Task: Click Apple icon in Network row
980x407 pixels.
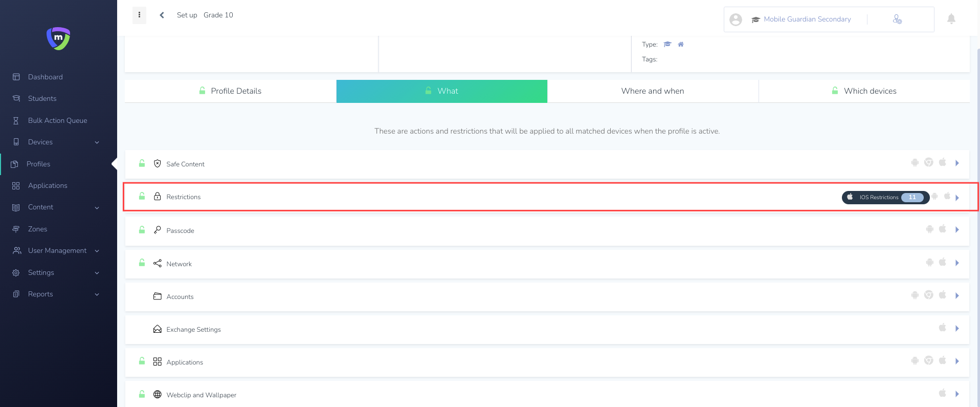Action: point(943,262)
